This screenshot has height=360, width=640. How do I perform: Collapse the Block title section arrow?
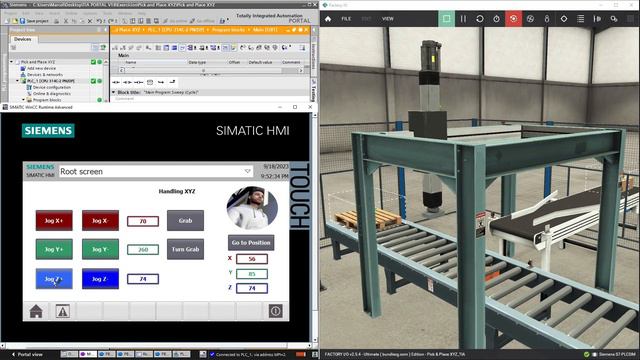[113, 92]
